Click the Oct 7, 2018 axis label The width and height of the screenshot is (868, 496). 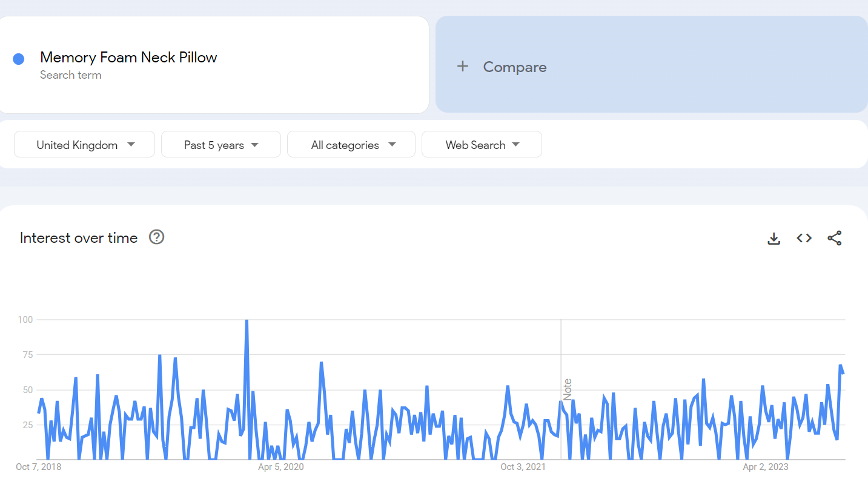39,467
